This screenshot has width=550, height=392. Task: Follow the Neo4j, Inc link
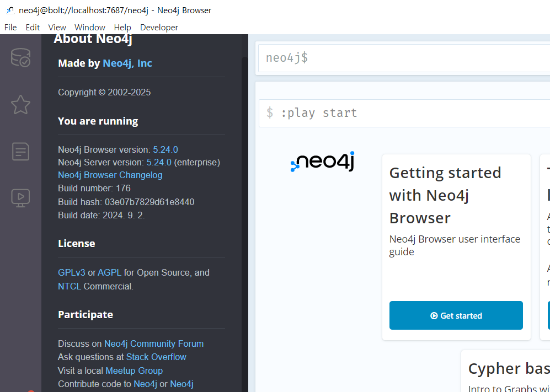click(x=127, y=63)
